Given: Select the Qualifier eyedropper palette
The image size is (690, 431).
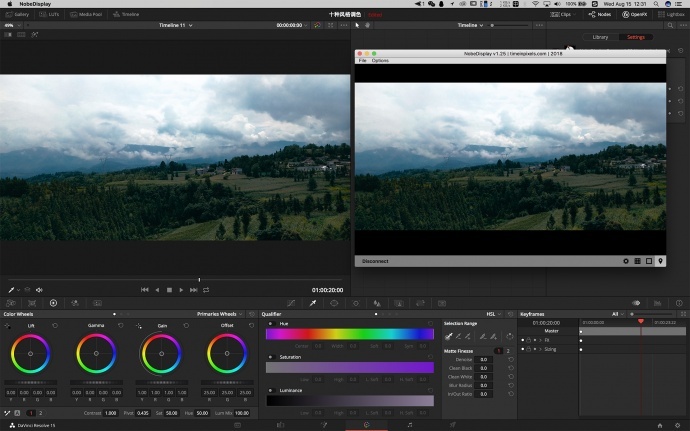Looking at the screenshot, I should coord(313,303).
